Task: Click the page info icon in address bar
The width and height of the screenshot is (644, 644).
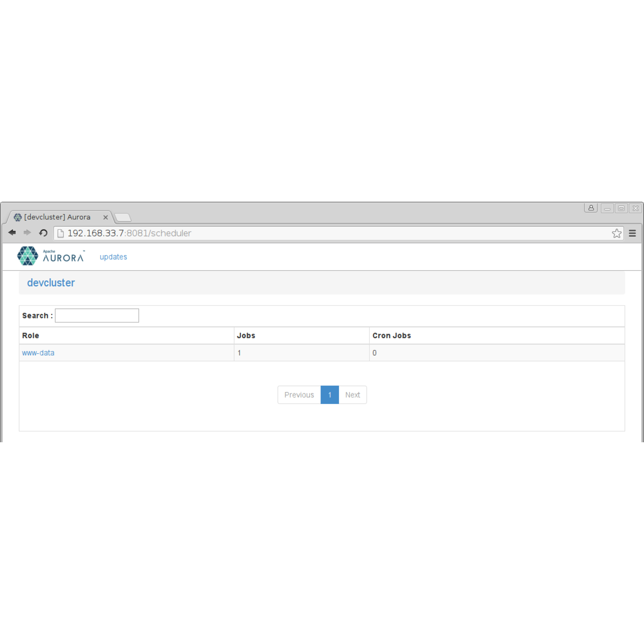Action: (x=61, y=233)
